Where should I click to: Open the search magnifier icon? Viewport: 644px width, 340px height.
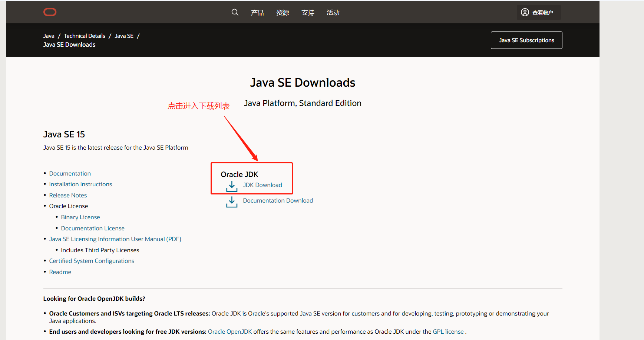click(235, 12)
